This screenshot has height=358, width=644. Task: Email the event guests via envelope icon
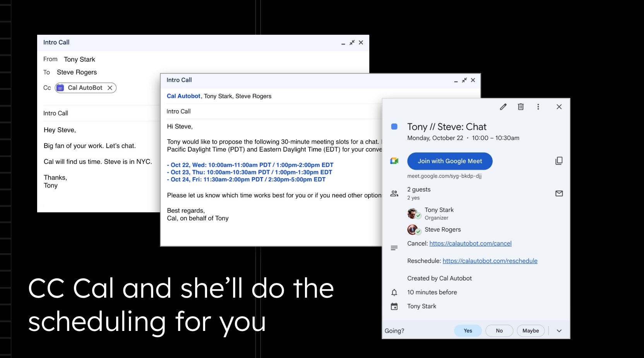click(x=559, y=193)
